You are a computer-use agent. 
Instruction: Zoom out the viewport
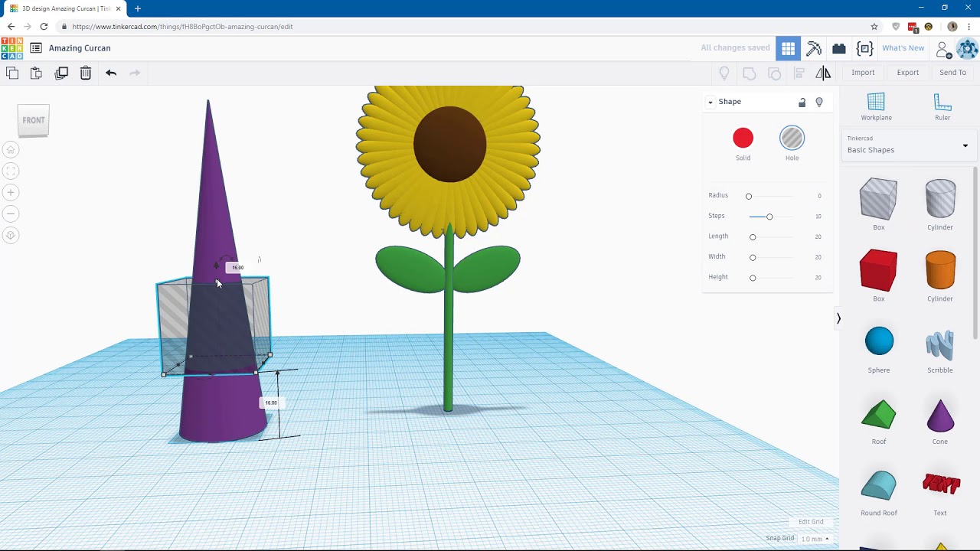pyautogui.click(x=11, y=214)
